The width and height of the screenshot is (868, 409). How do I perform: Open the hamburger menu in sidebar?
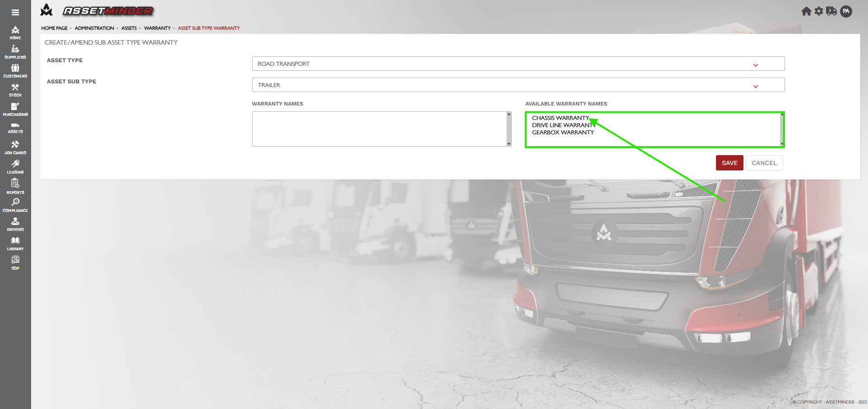click(x=15, y=12)
